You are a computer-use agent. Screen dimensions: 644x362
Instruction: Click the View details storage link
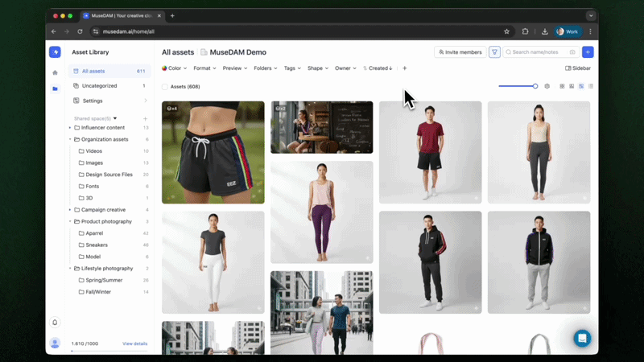134,343
